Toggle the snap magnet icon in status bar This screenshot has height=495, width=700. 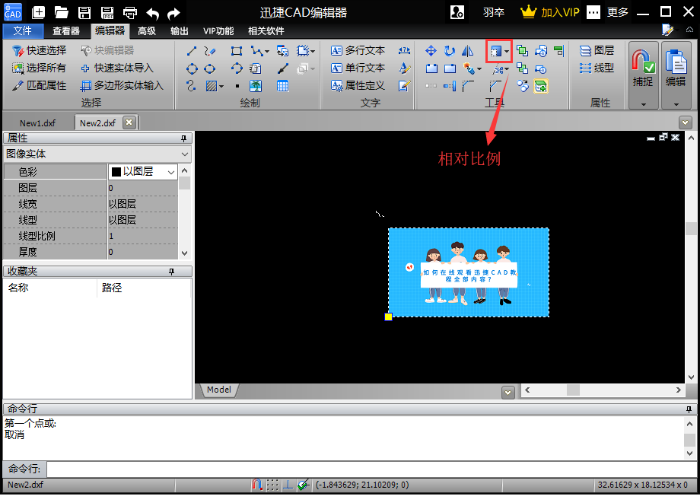(x=257, y=485)
